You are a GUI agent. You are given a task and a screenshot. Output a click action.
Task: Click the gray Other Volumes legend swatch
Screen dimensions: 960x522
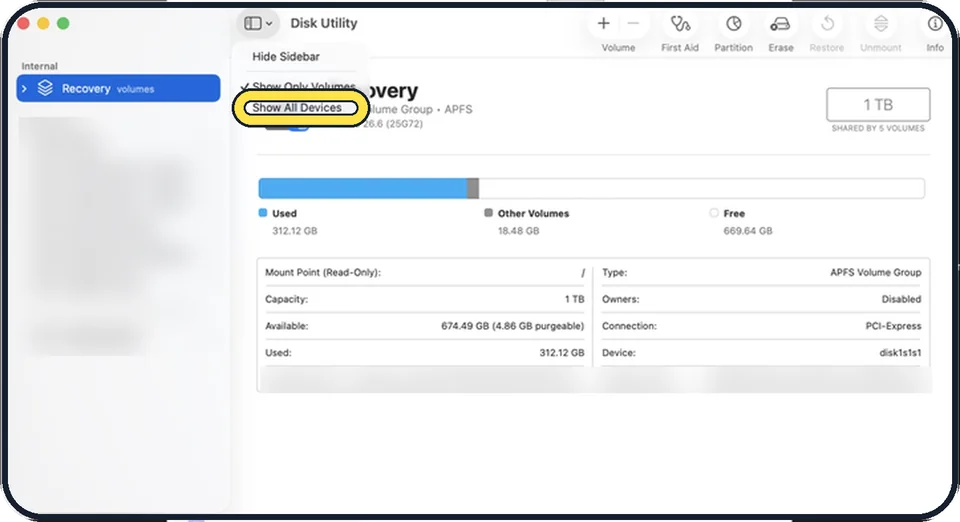coord(488,212)
